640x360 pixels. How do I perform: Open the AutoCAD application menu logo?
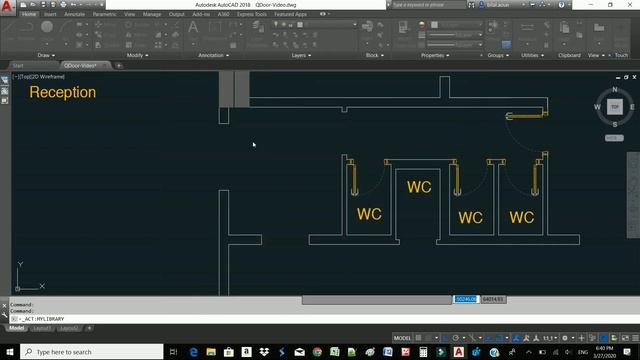pyautogui.click(x=7, y=7)
